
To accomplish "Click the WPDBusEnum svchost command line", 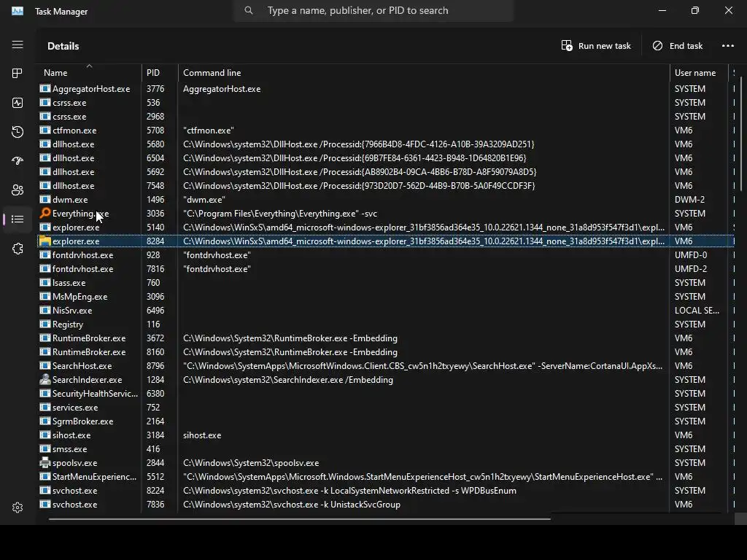I will click(x=349, y=491).
